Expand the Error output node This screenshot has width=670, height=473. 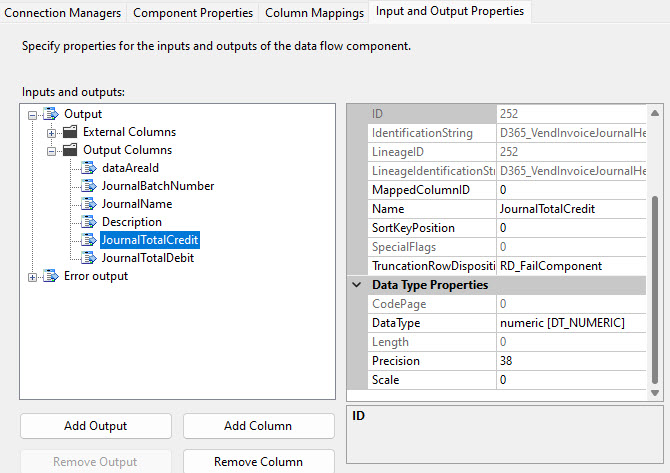(x=32, y=277)
